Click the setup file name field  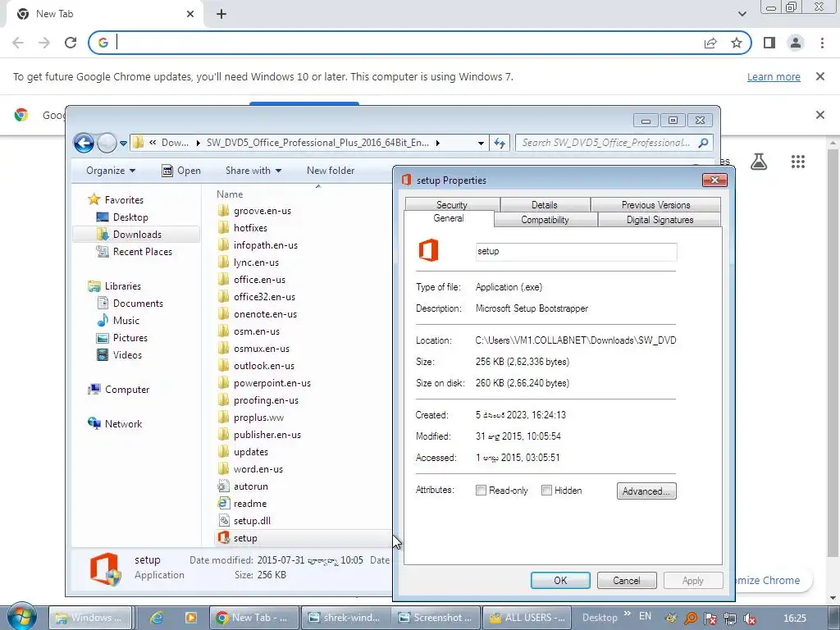pyautogui.click(x=576, y=252)
